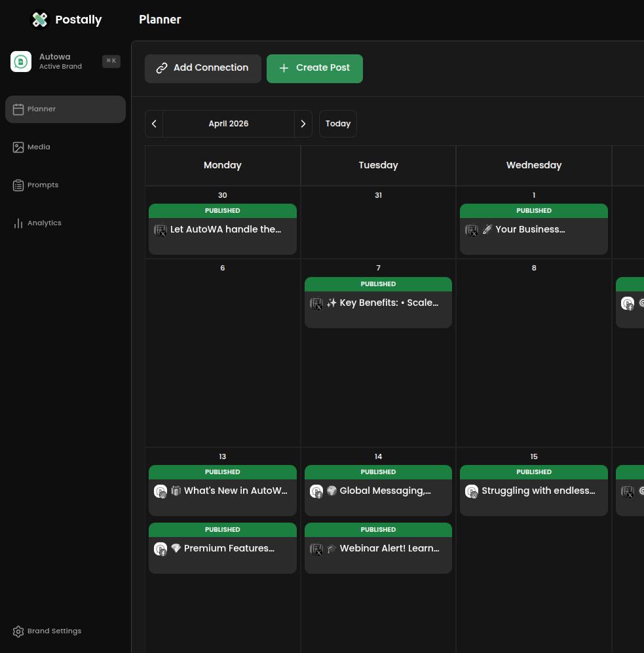Open the 'Webinar Alert! Learn…' post
Image resolution: width=644 pixels, height=653 pixels.
pyautogui.click(x=378, y=548)
